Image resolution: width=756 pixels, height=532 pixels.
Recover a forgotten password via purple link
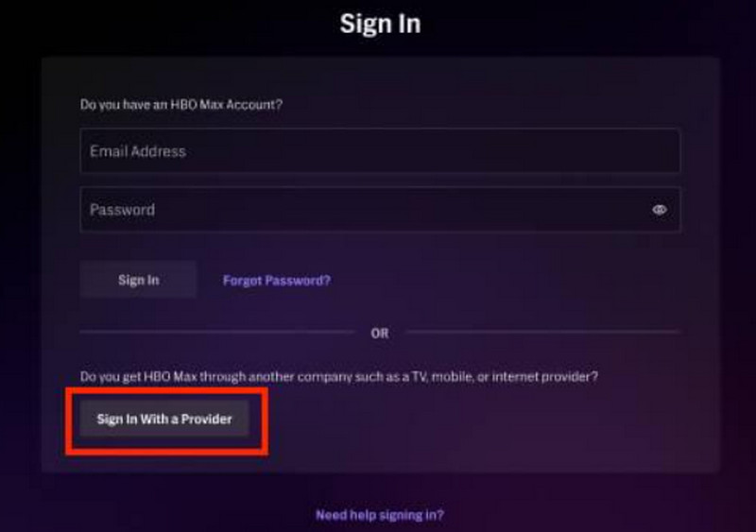[x=277, y=281]
